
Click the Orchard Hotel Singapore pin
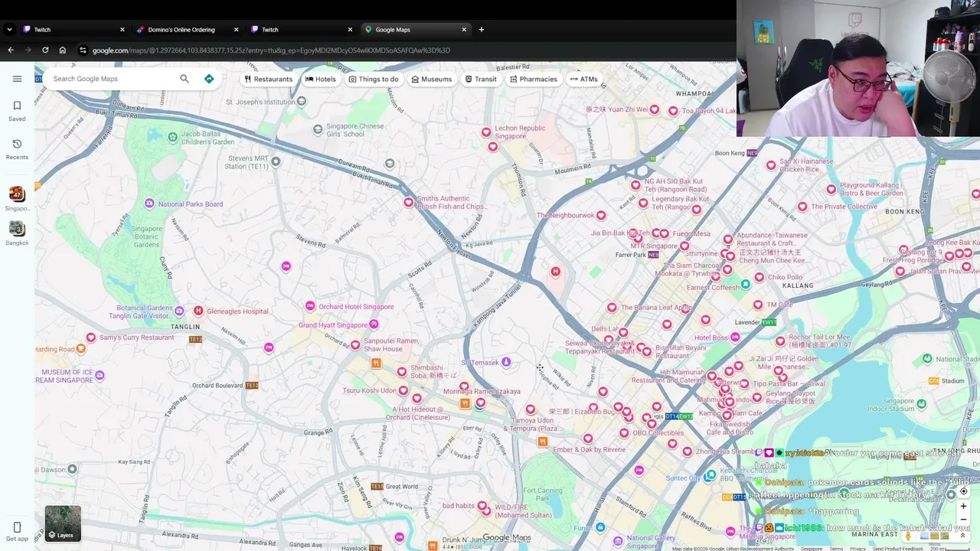pos(310,306)
